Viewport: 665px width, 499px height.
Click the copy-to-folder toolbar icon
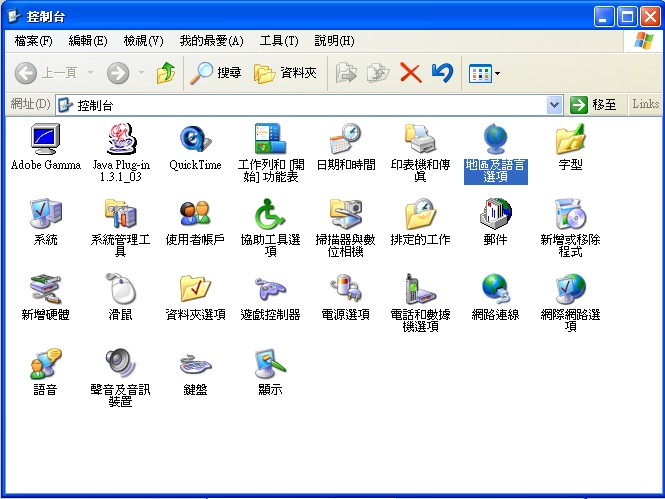tap(378, 73)
